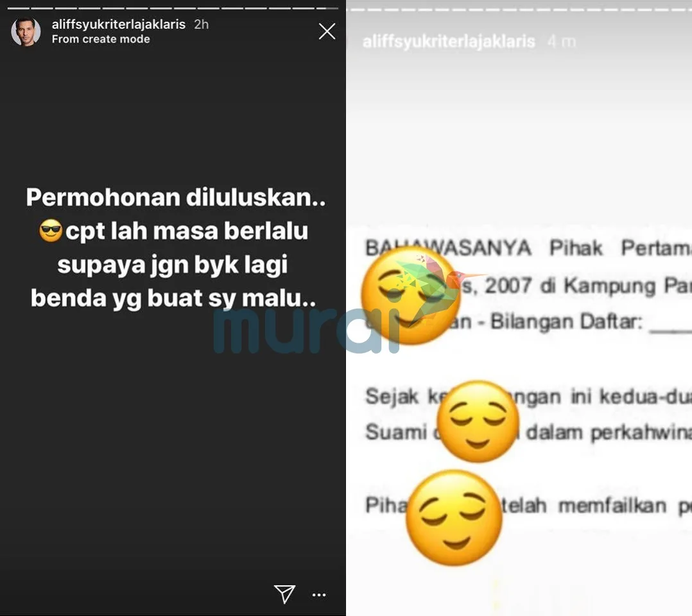Close the story with the X

(x=327, y=31)
